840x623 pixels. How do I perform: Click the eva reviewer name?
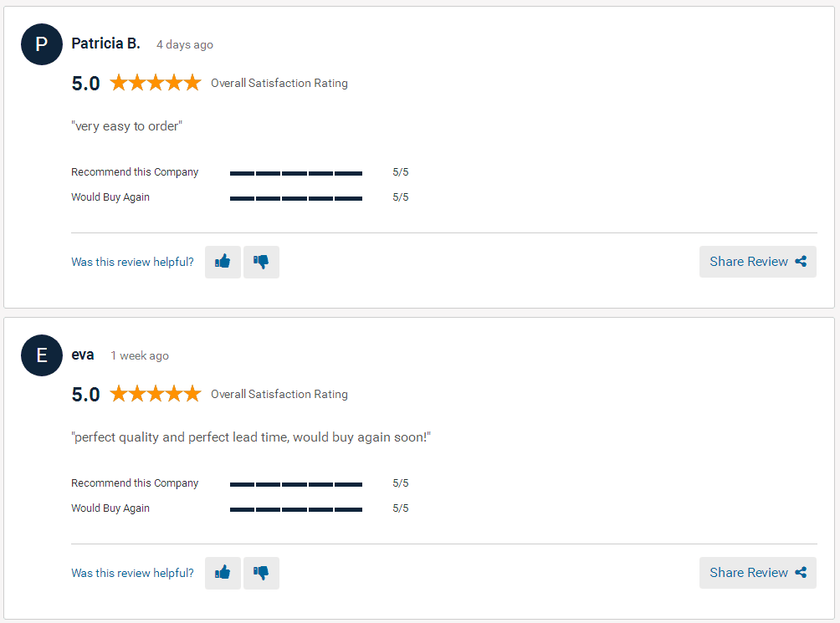point(83,355)
